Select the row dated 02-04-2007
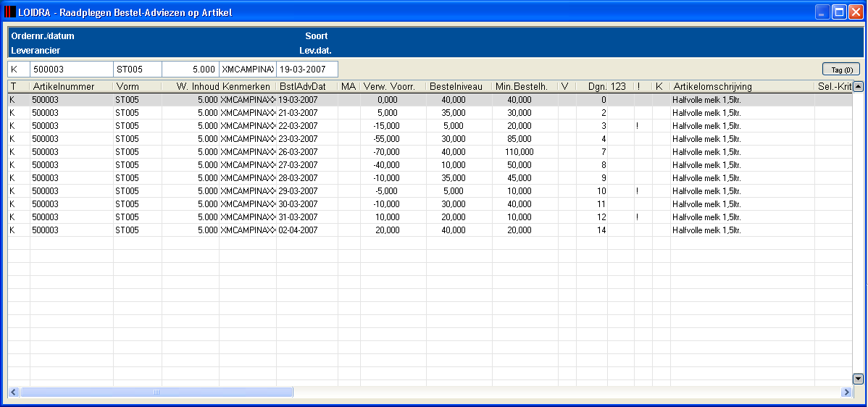Screen dimensions: 868x407 (x=430, y=230)
